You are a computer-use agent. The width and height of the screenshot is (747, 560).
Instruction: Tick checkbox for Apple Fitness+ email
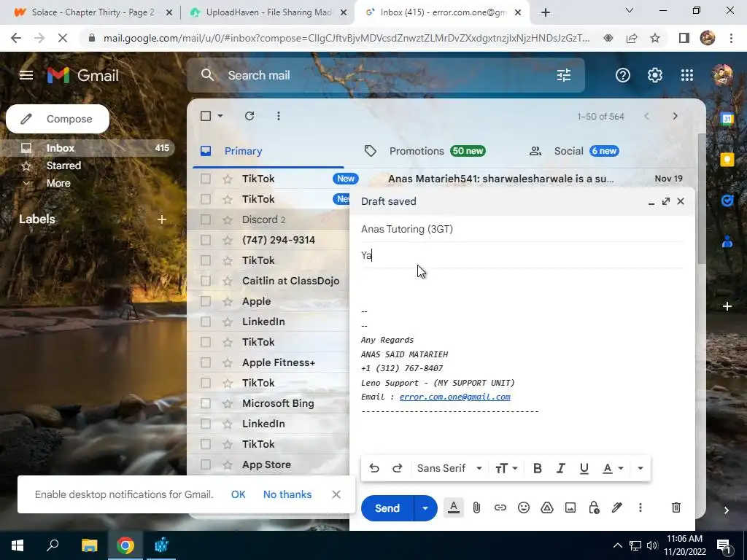click(205, 362)
